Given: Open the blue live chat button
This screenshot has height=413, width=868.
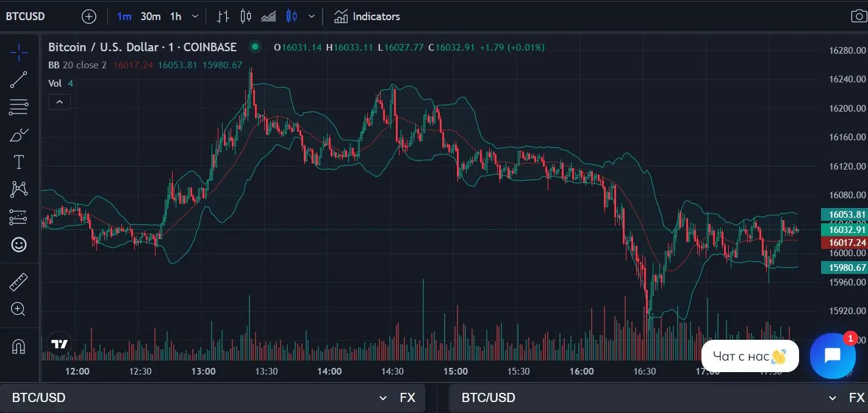Looking at the screenshot, I should pyautogui.click(x=833, y=356).
